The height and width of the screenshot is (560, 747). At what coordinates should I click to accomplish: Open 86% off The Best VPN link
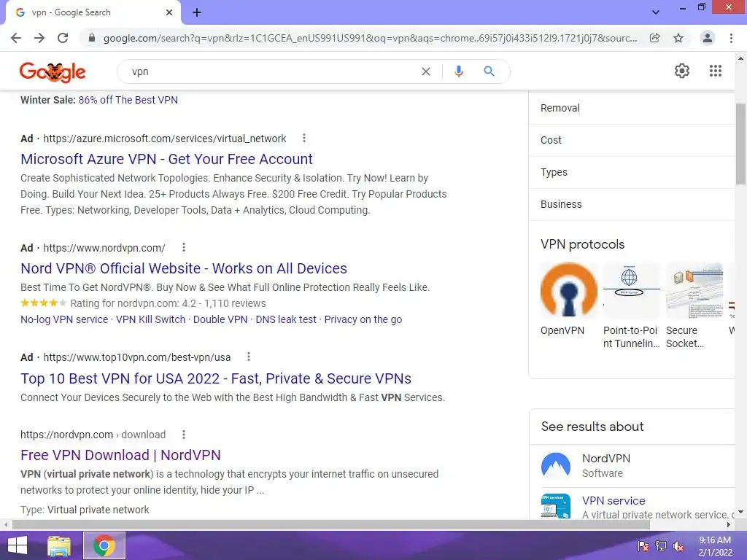click(x=128, y=100)
